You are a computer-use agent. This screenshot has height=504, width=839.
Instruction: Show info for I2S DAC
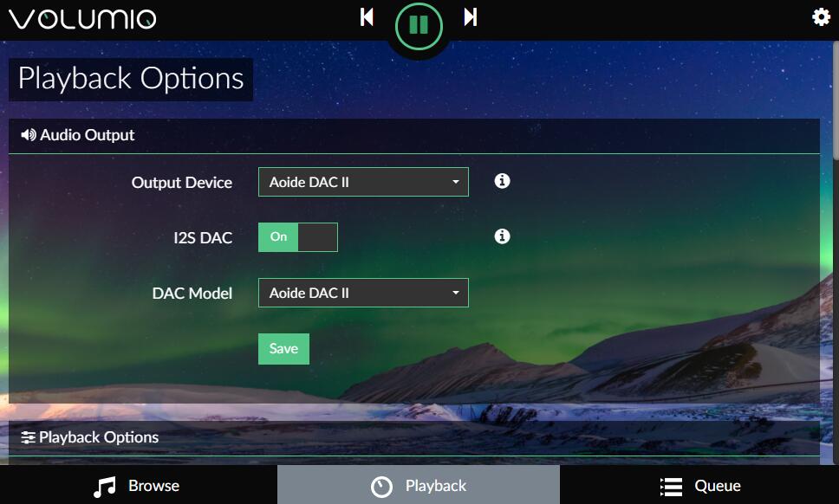coord(502,236)
